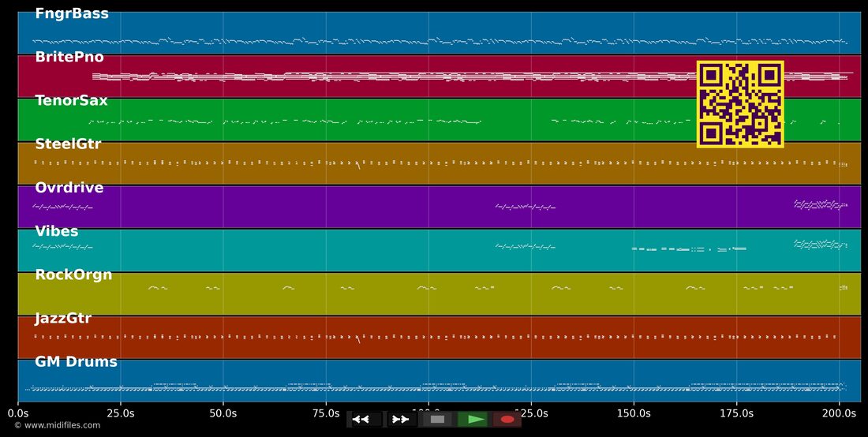Click the yellow QR code image
The height and width of the screenshot is (437, 868).
(740, 104)
